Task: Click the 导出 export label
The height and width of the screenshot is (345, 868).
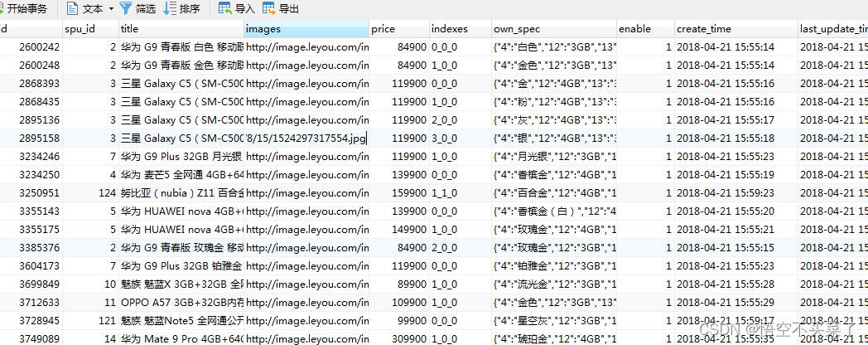Action: coord(289,9)
